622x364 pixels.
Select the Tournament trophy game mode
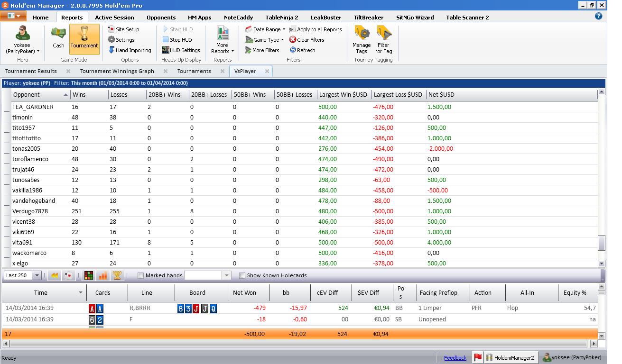(84, 38)
